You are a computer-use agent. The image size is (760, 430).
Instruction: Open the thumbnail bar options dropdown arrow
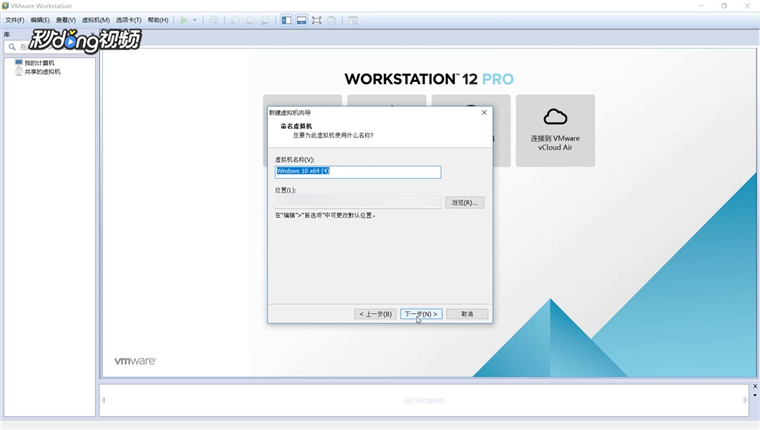tap(755, 395)
